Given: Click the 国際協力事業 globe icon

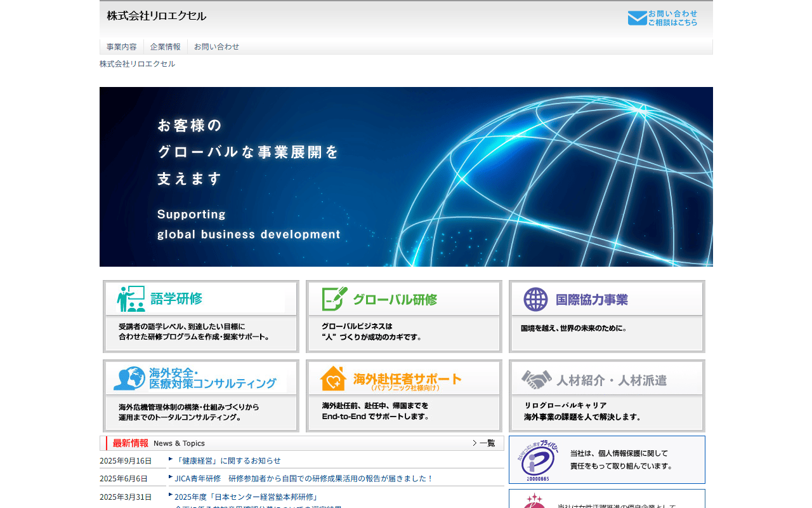Looking at the screenshot, I should [535, 299].
